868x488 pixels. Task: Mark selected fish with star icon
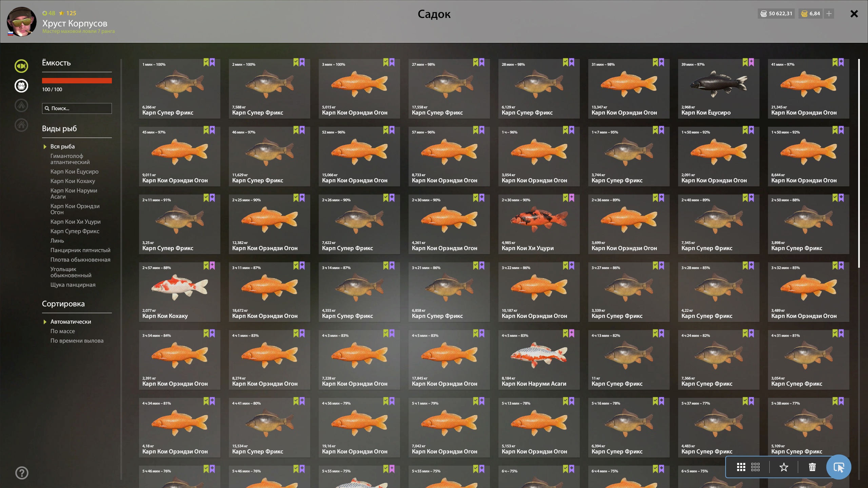pyautogui.click(x=784, y=467)
